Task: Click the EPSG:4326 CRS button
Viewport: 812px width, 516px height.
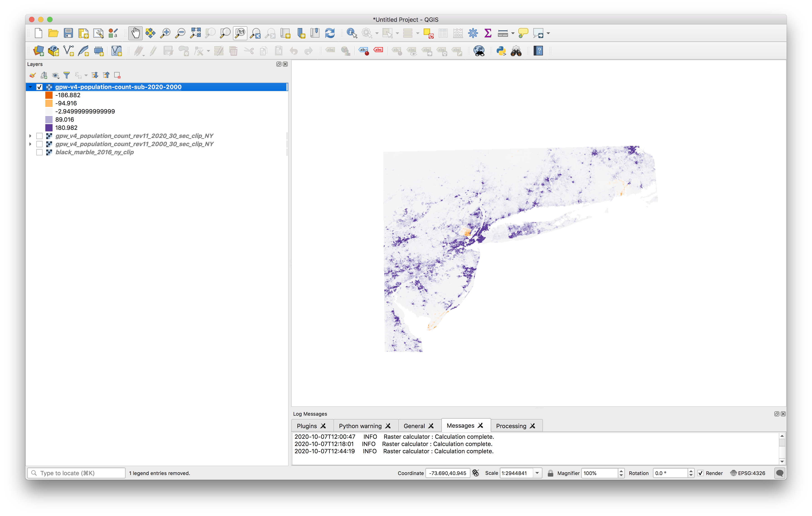Action: tap(748, 473)
